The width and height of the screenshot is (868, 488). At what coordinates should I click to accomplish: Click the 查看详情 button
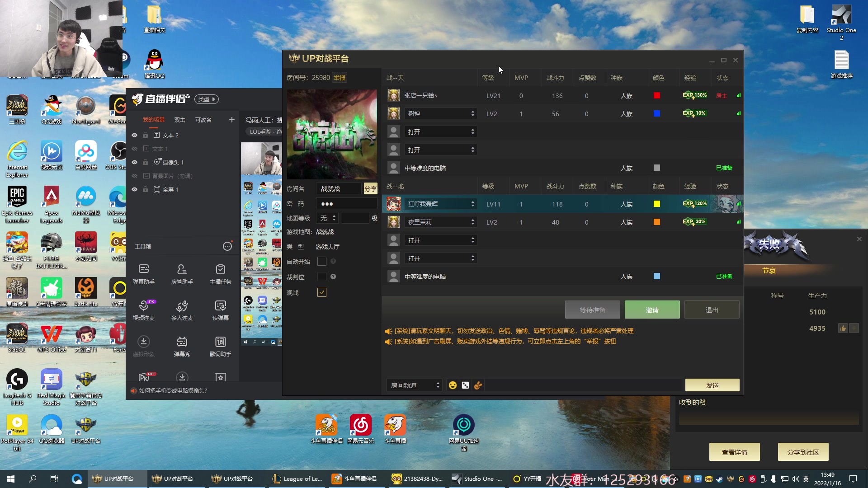click(x=734, y=452)
